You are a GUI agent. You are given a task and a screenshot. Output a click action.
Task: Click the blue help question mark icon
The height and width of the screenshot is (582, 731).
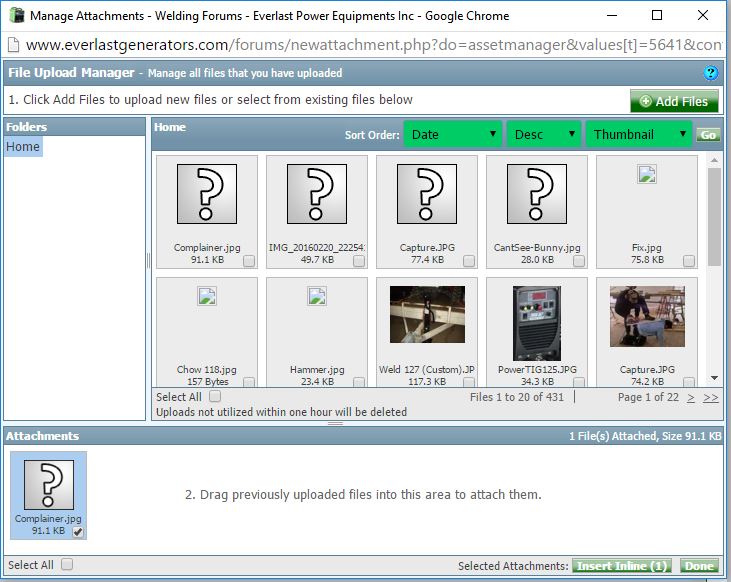coord(711,73)
